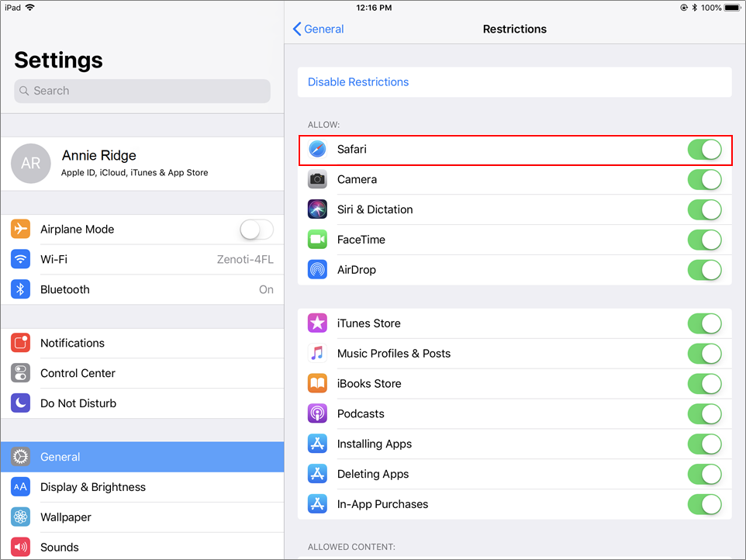Tap the 12:16 PM clock
This screenshot has height=560, width=746.
coord(374,8)
